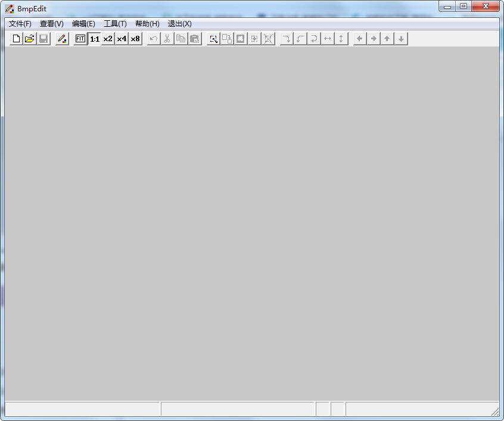Screen dimensions: 504x421
Task: Click the resize grip in the status bar corner
Action: point(495,411)
